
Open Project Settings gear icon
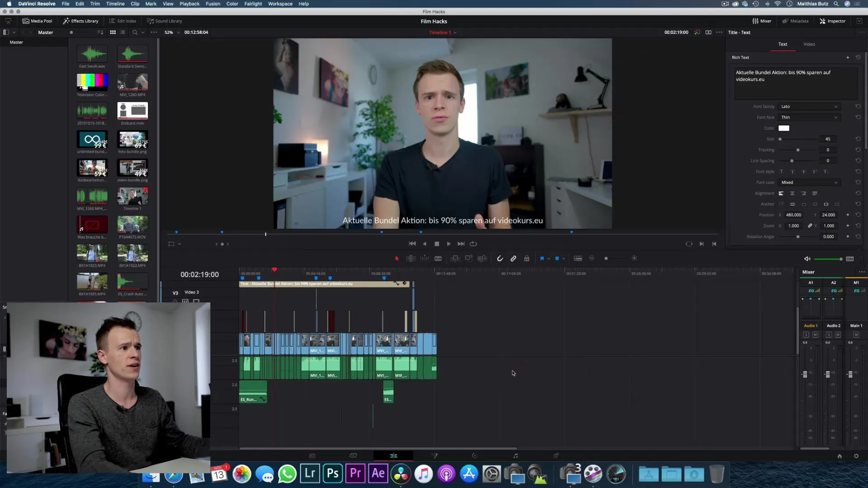point(856,456)
